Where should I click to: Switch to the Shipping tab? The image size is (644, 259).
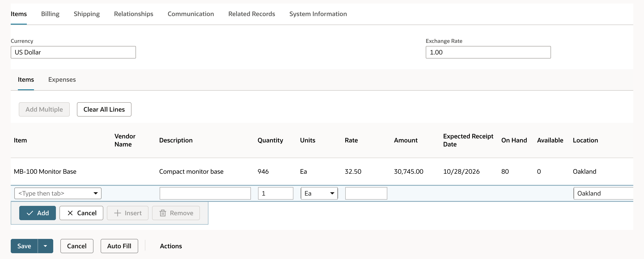(x=87, y=14)
